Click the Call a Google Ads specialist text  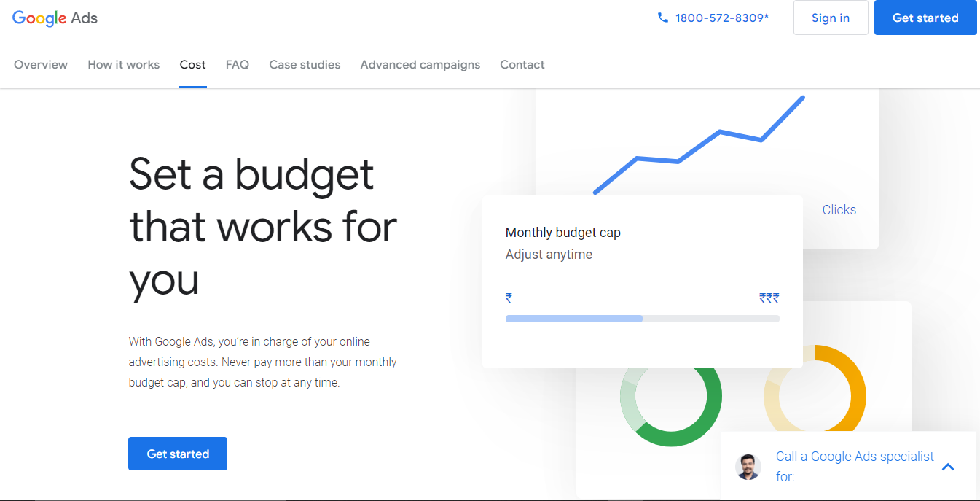855,466
